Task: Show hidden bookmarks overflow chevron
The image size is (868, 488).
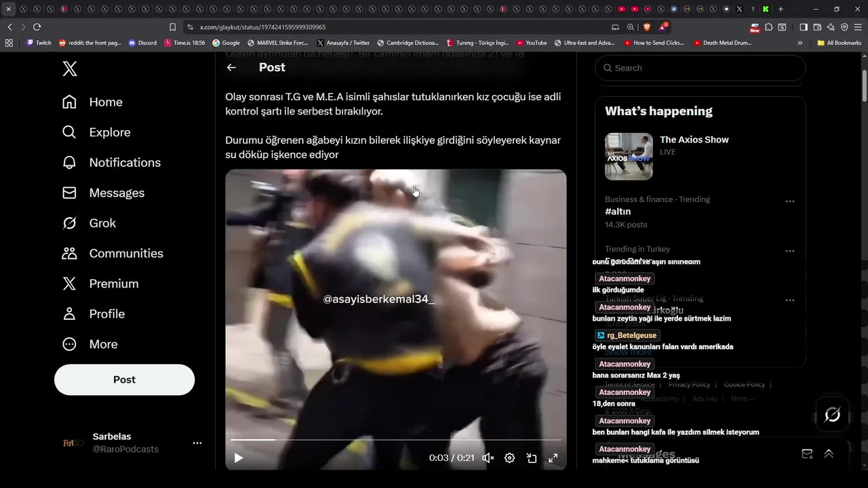Action: [800, 43]
